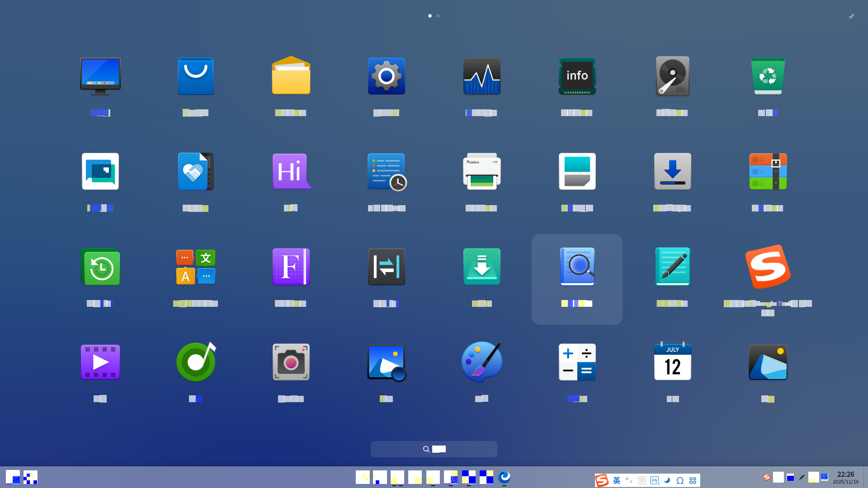Screen dimensions: 868x488
Task: Launch the Disk Utility hard drive icon
Action: (x=672, y=76)
